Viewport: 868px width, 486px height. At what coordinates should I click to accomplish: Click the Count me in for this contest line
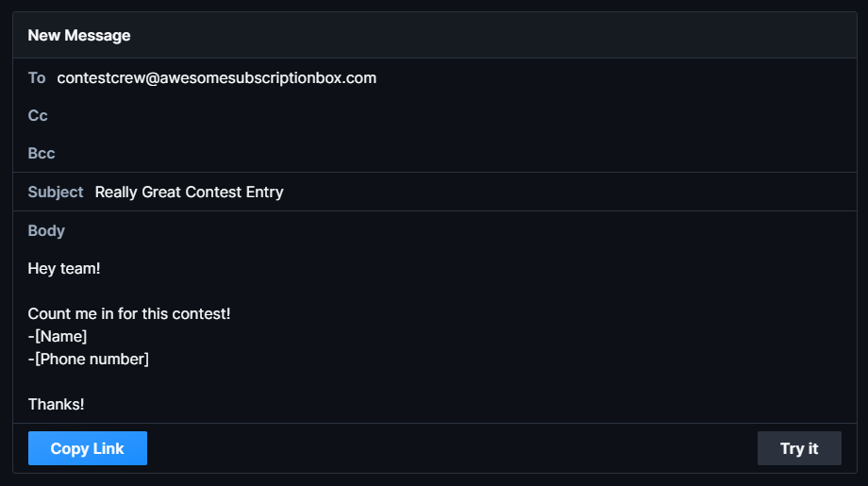[x=129, y=314]
